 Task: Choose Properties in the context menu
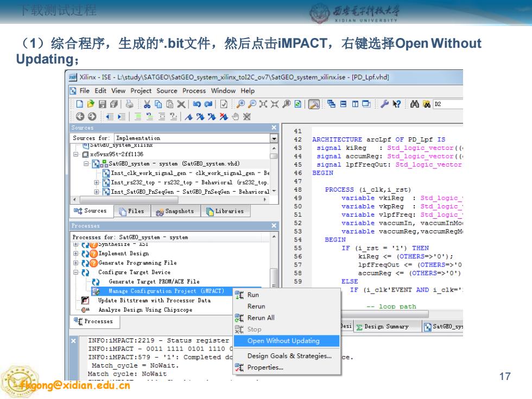(x=287, y=368)
